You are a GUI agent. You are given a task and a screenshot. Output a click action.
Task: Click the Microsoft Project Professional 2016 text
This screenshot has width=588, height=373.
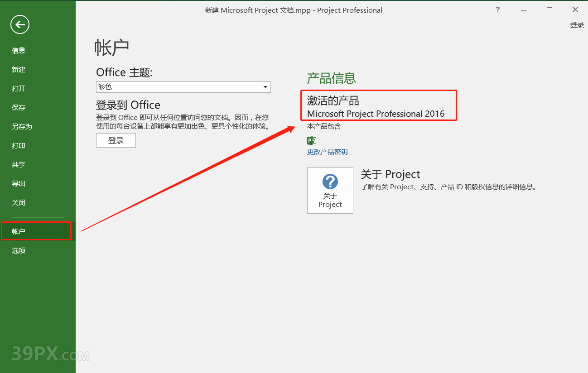point(376,114)
